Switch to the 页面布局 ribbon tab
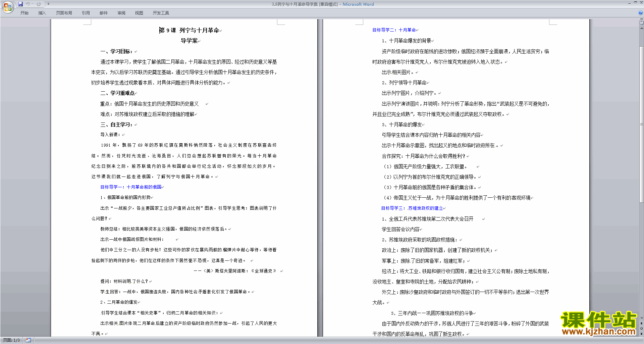644x344 pixels. coord(64,13)
